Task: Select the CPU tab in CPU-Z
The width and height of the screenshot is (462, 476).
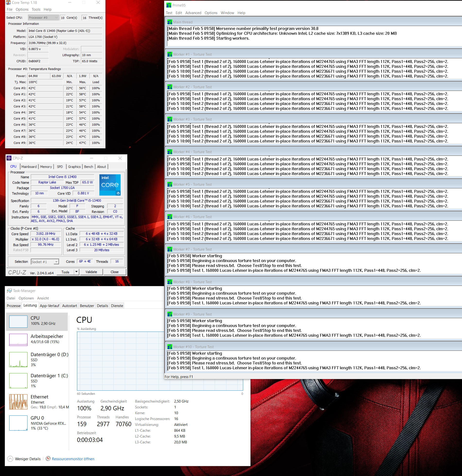Action: (13, 167)
